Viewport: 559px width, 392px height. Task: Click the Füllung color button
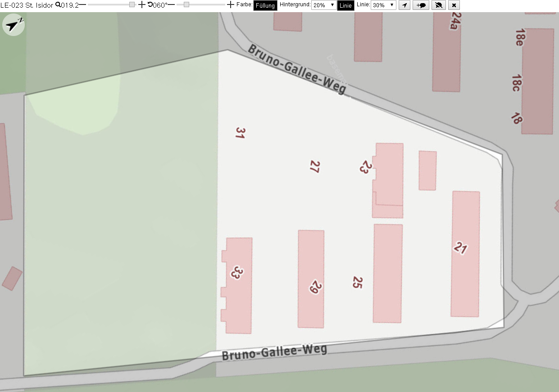265,6
